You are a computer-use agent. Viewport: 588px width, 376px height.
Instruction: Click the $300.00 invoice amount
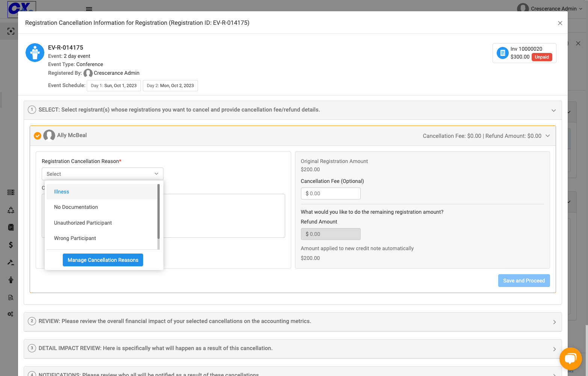pyautogui.click(x=520, y=57)
